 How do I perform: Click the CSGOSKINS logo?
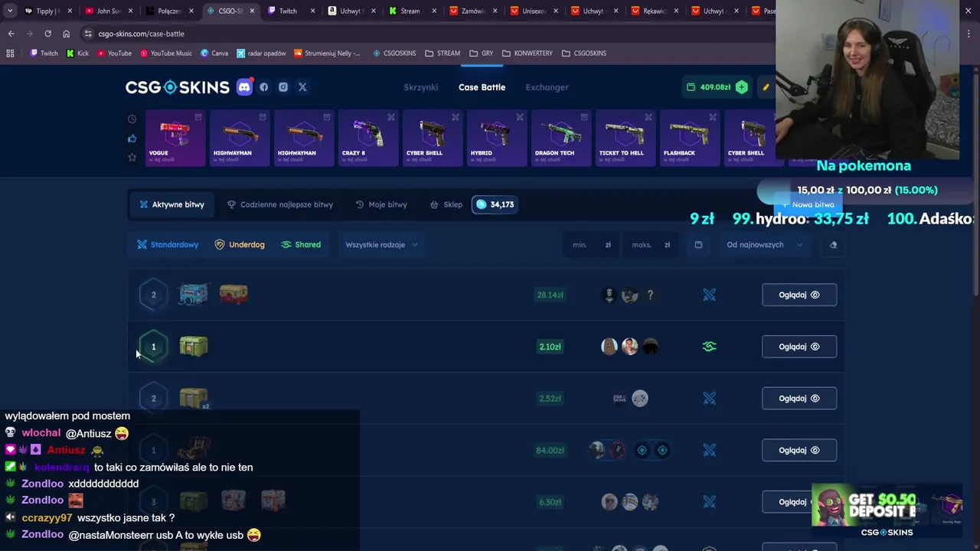click(178, 87)
